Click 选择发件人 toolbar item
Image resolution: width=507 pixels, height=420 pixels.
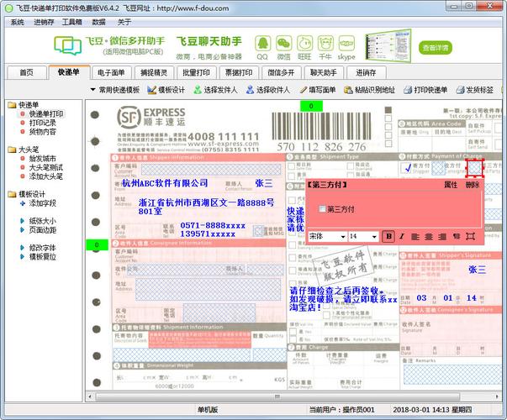[216, 90]
